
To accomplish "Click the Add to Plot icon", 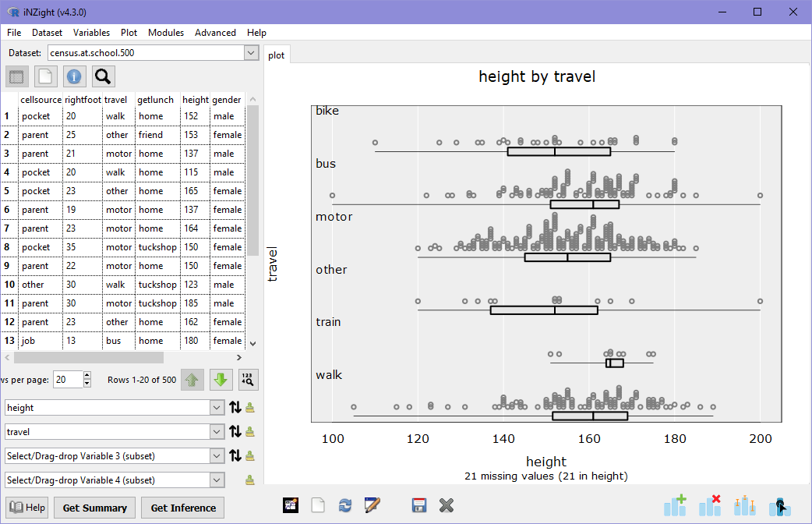I will 675,505.
